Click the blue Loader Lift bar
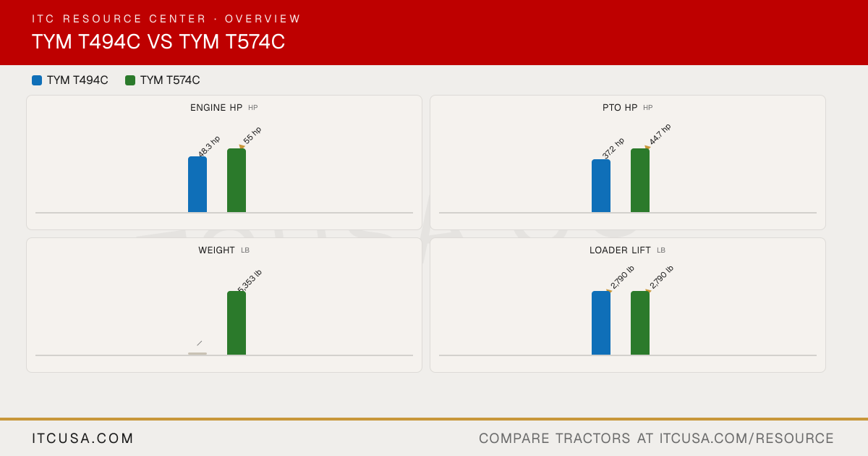This screenshot has width=868, height=456. tap(601, 323)
